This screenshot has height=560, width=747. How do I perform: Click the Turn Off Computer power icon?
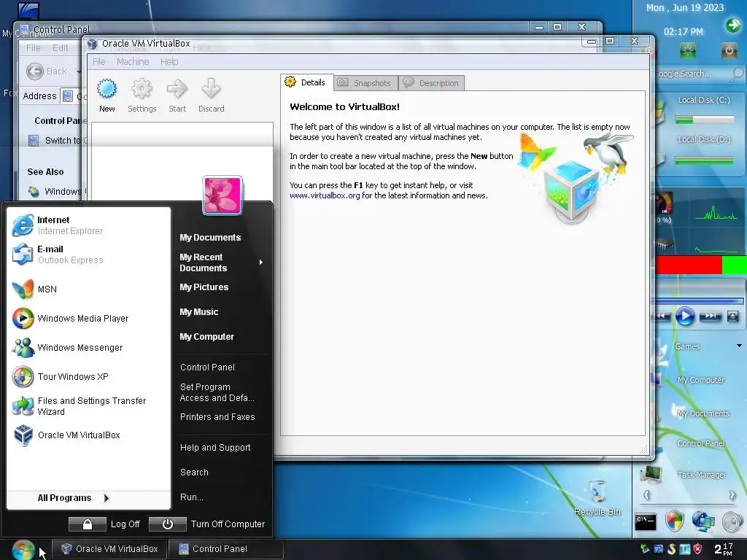167,524
